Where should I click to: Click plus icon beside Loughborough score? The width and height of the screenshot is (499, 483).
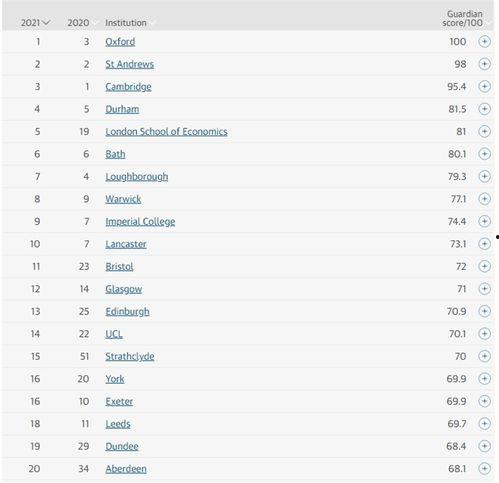click(x=484, y=176)
